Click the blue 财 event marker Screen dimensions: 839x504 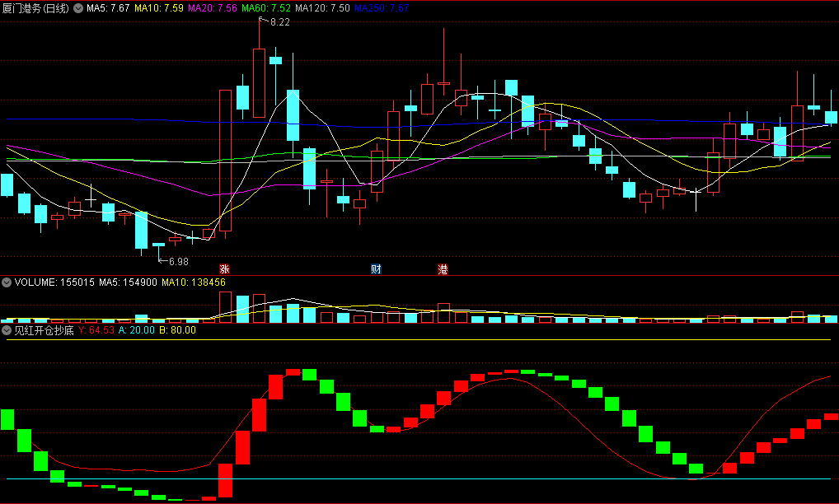(x=376, y=268)
